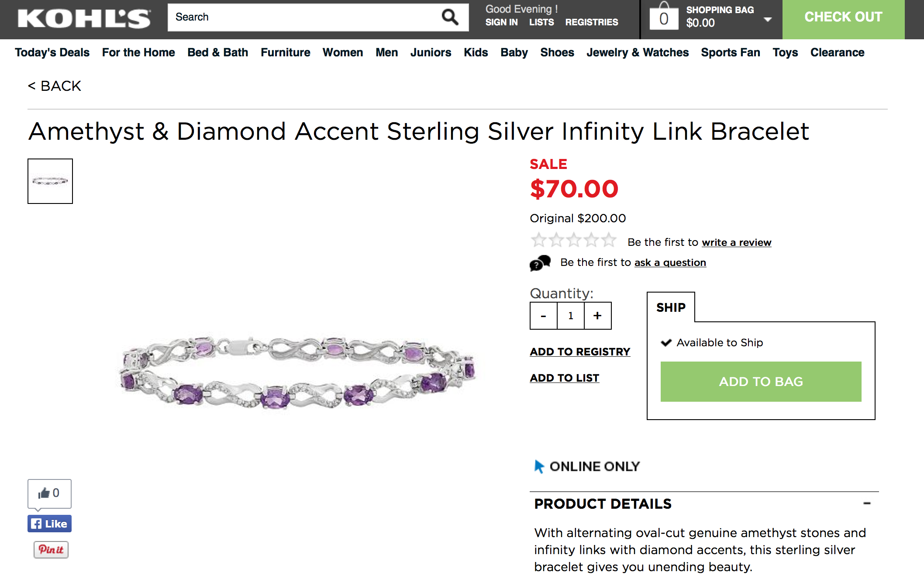Decrease quantity with the minus button
The height and width of the screenshot is (586, 924).
coord(543,316)
